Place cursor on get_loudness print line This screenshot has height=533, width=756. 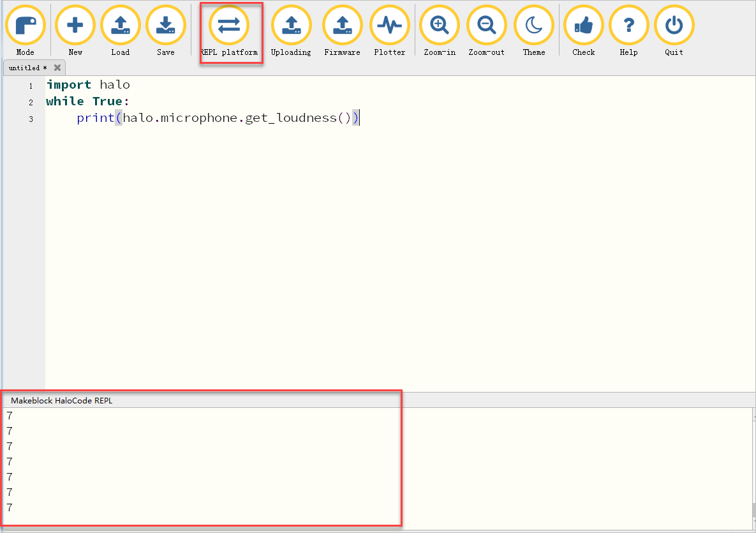pyautogui.click(x=217, y=118)
